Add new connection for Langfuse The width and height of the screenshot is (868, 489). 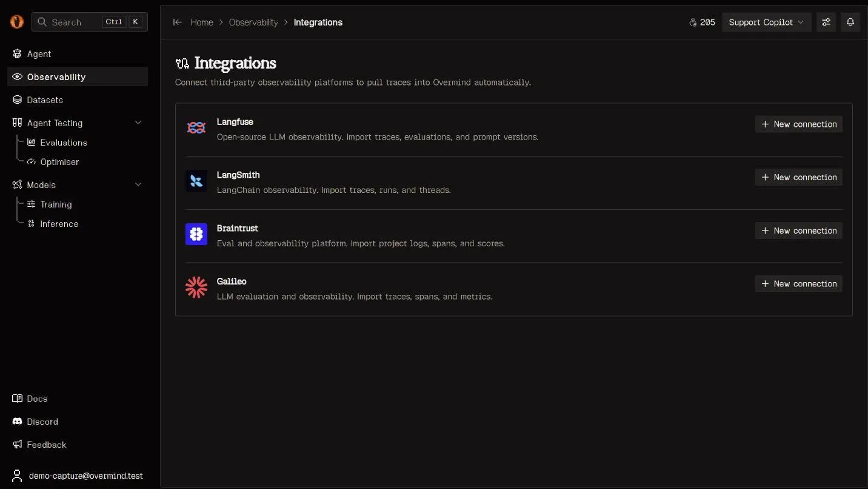(798, 124)
